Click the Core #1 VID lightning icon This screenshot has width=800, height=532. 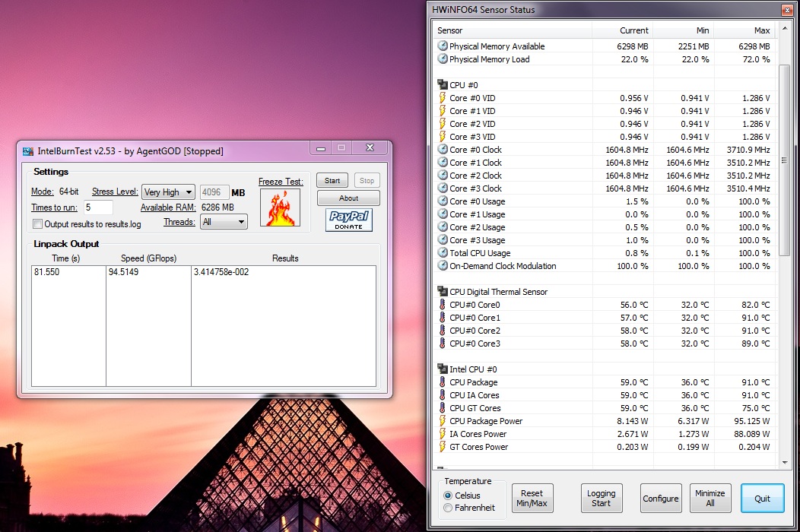click(443, 111)
